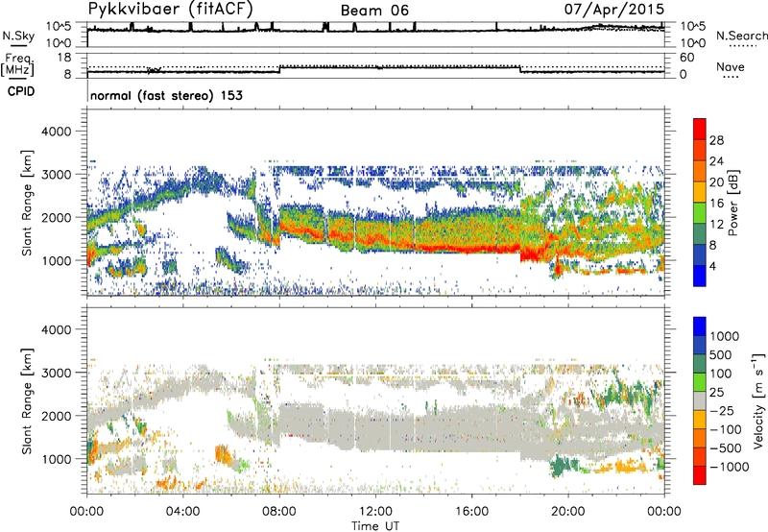
Task: Click the frequency step-up at 08:00
Action: 279,69
